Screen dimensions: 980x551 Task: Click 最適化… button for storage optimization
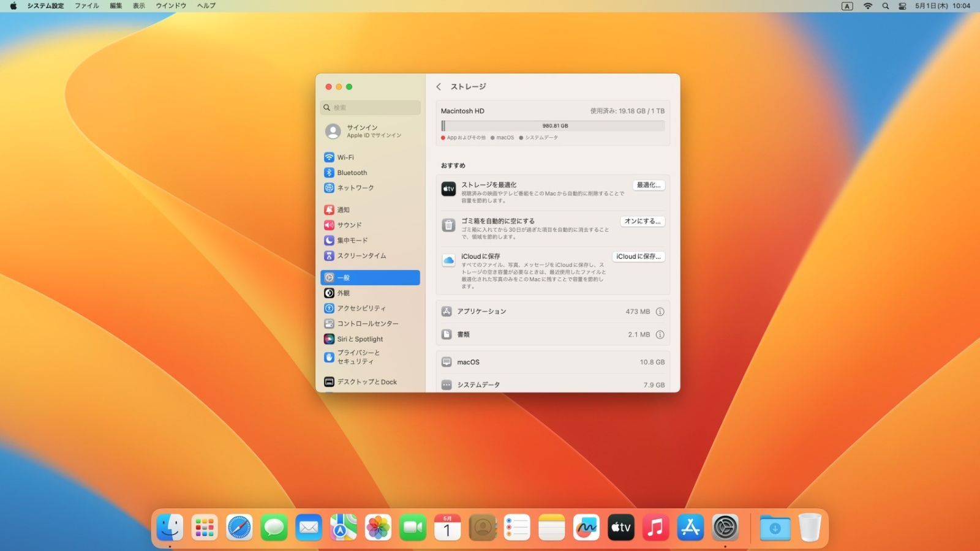pyautogui.click(x=649, y=185)
